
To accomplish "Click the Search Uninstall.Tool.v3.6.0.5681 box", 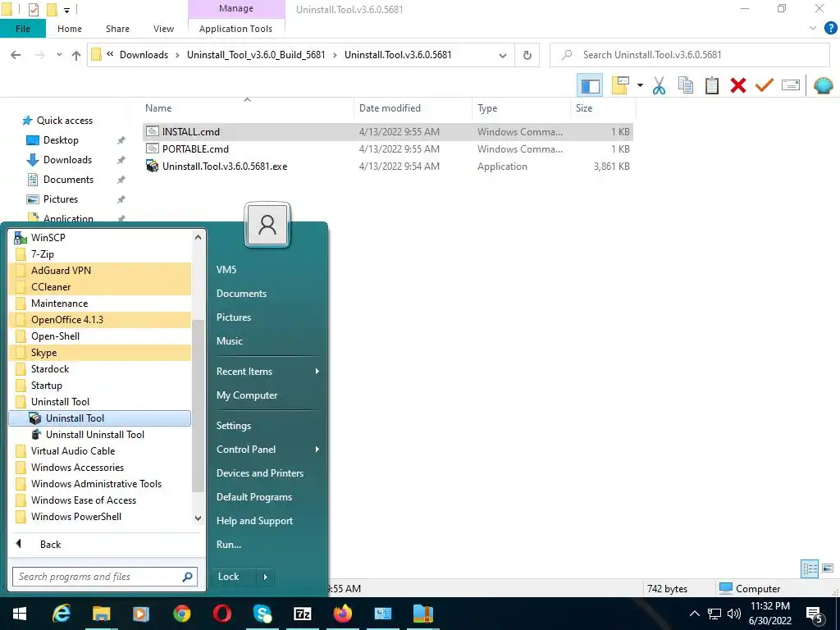I will pos(691,55).
